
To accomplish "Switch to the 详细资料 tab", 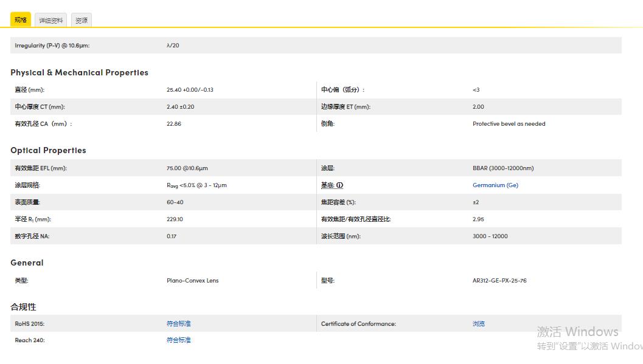I will [x=51, y=20].
